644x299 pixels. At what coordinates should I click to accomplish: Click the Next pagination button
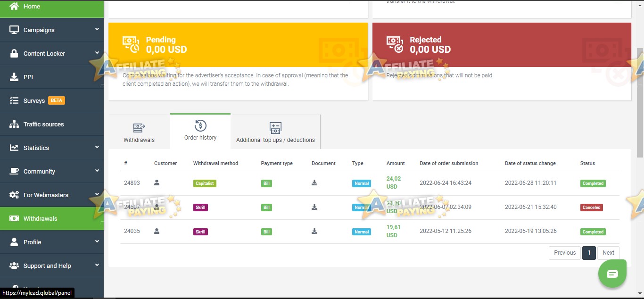coord(608,252)
